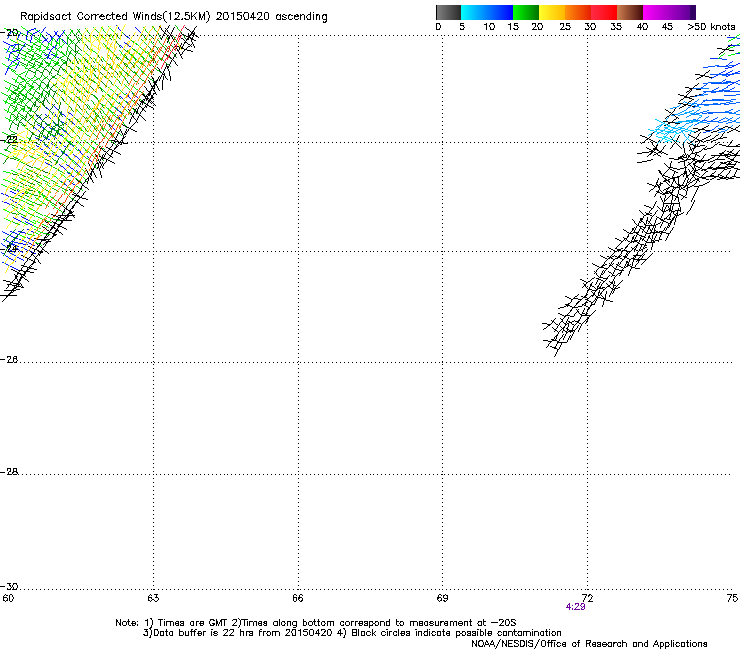The image size is (740, 650).
Task: Click the latitude label '-26' on the left axis
Action: [x=9, y=360]
